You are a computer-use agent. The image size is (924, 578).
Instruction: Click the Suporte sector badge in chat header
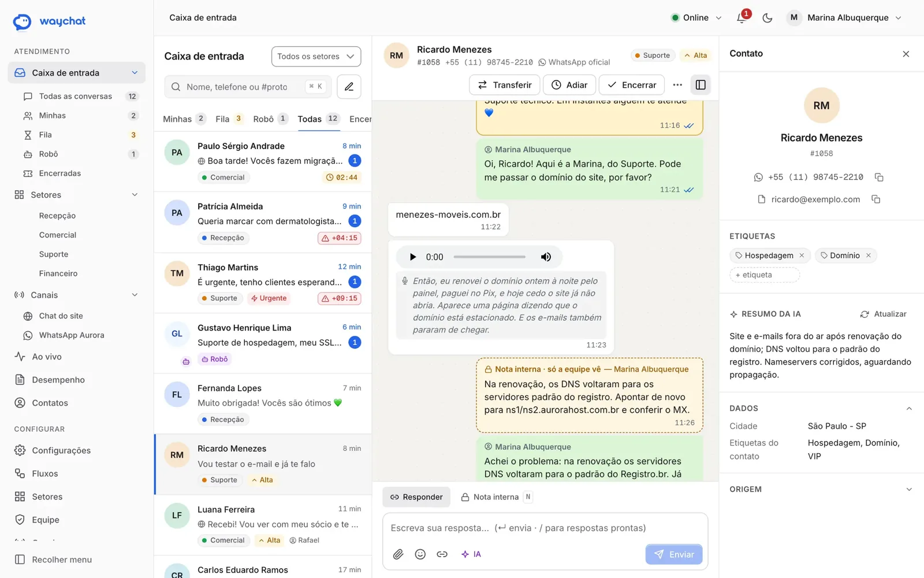coord(653,55)
